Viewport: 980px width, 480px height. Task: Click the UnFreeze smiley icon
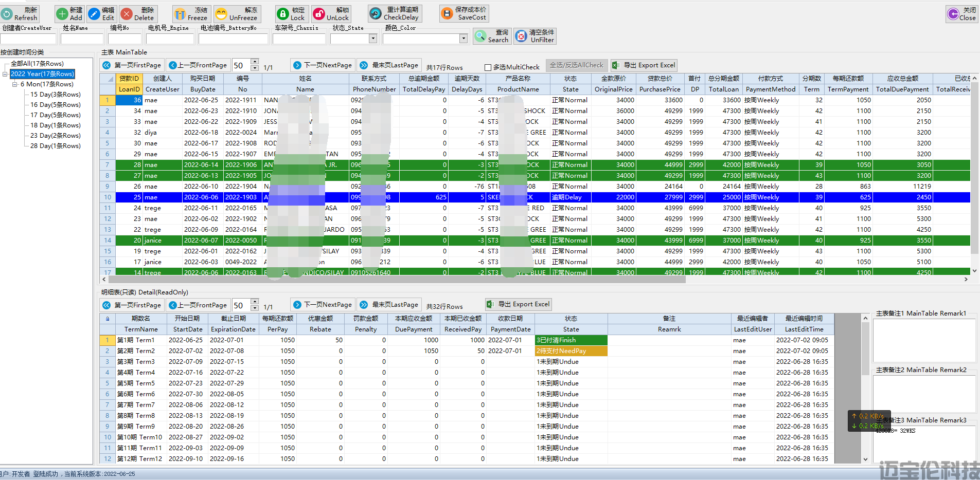(x=221, y=14)
